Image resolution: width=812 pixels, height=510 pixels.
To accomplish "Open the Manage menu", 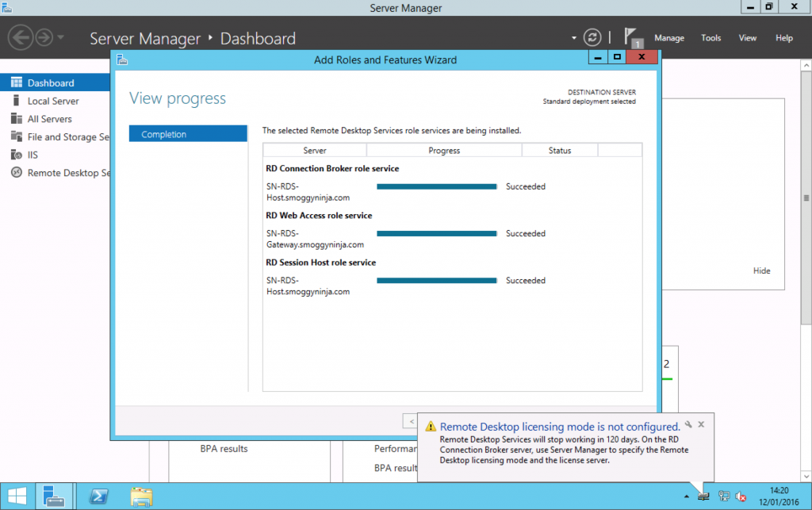I will [x=669, y=37].
